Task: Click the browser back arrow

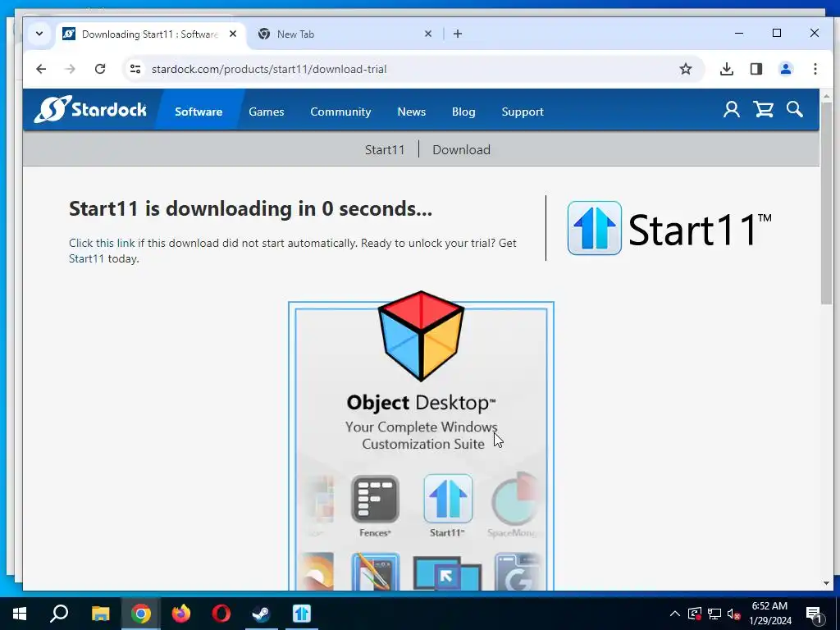Action: [41, 69]
